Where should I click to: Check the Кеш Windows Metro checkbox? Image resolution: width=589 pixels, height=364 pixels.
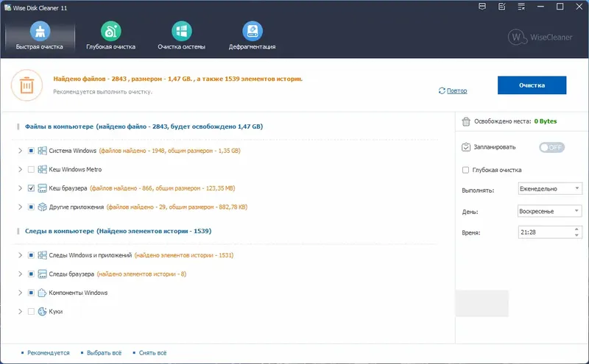[x=31, y=170]
